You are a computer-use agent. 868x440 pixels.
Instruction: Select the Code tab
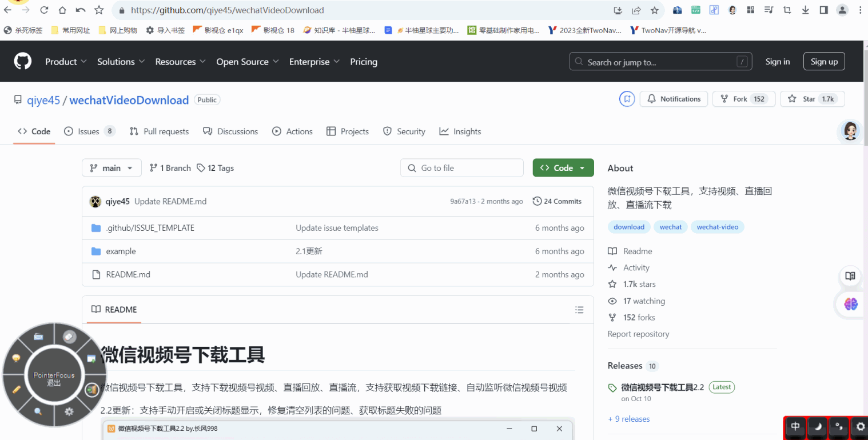(34, 131)
